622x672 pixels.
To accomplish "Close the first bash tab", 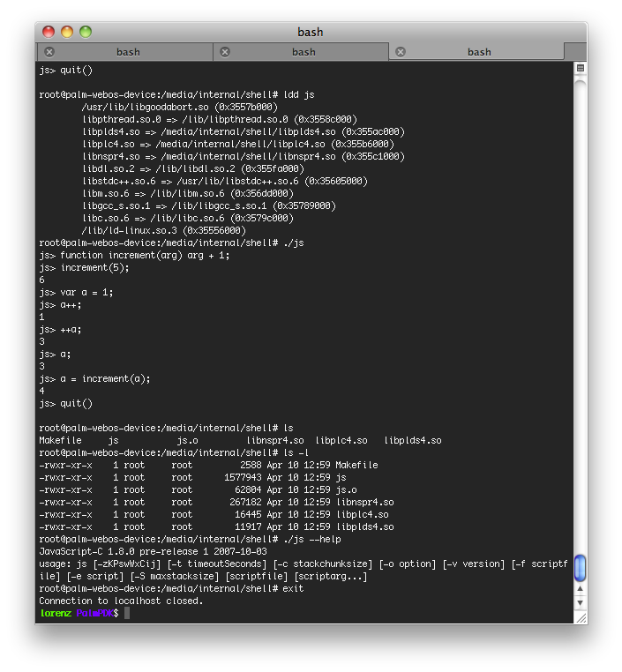I will 49,52.
